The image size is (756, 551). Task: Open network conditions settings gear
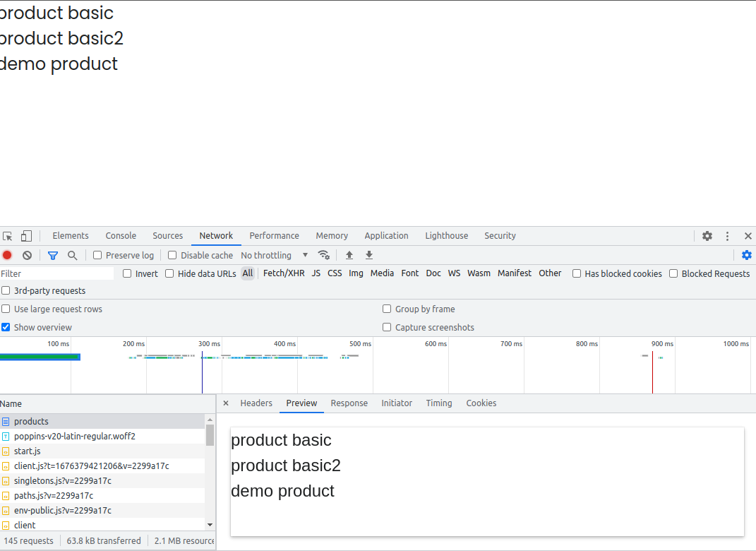pos(324,255)
